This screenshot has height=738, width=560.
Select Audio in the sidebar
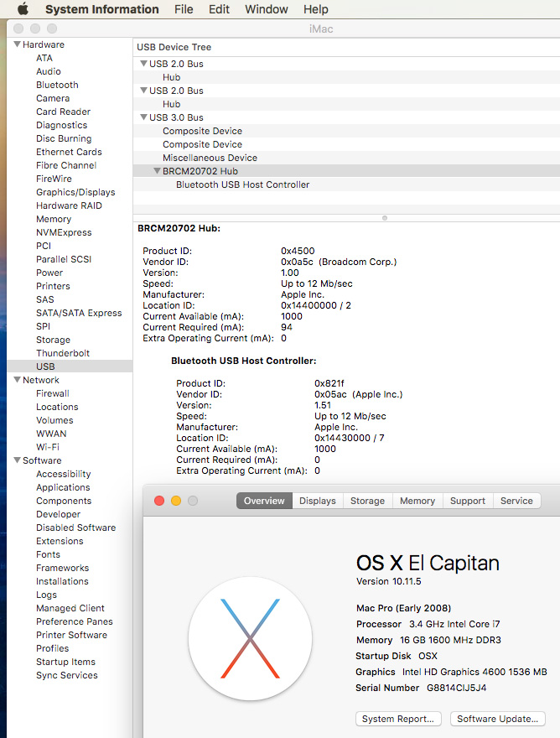49,71
